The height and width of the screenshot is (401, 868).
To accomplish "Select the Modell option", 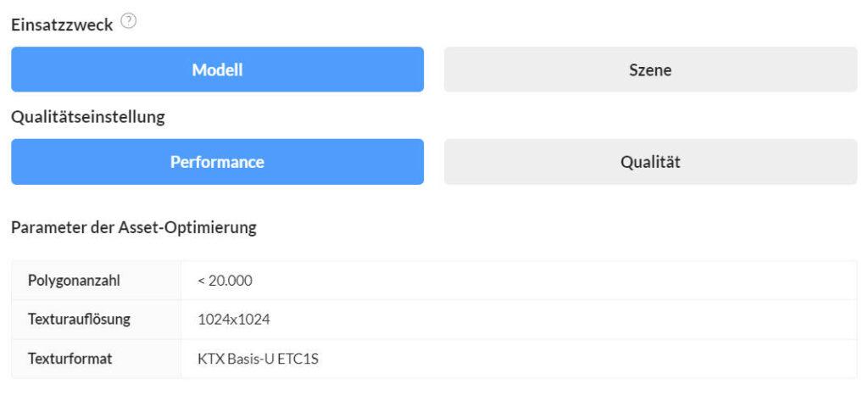I will (217, 70).
